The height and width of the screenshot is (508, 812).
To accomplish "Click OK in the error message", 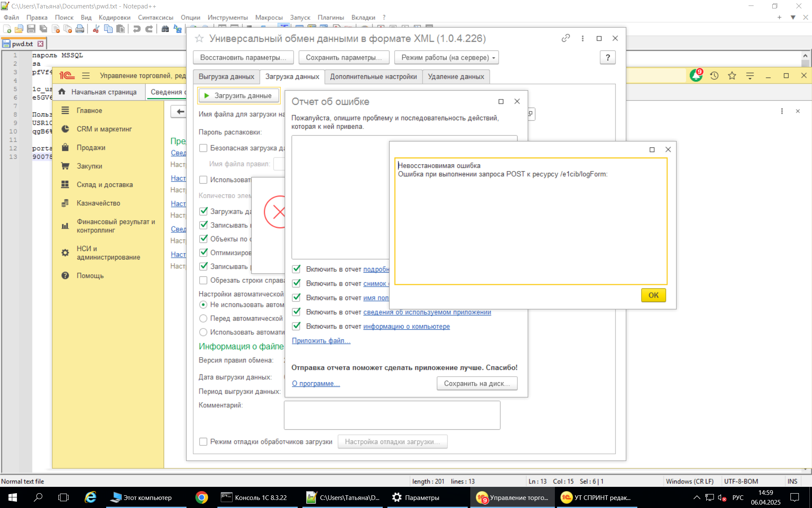I will pos(653,295).
